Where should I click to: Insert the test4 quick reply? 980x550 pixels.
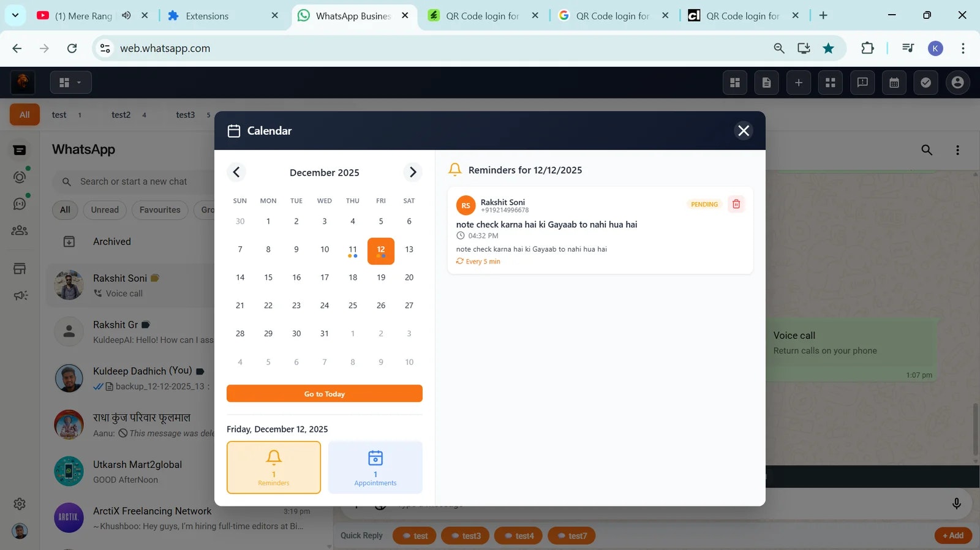(x=518, y=536)
